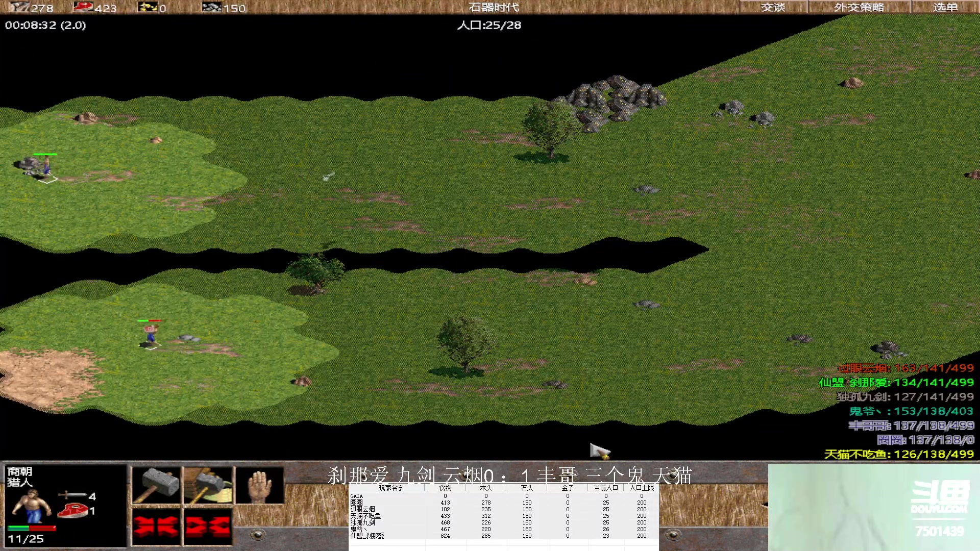
Task: Click the 木头 column header
Action: [x=486, y=488]
